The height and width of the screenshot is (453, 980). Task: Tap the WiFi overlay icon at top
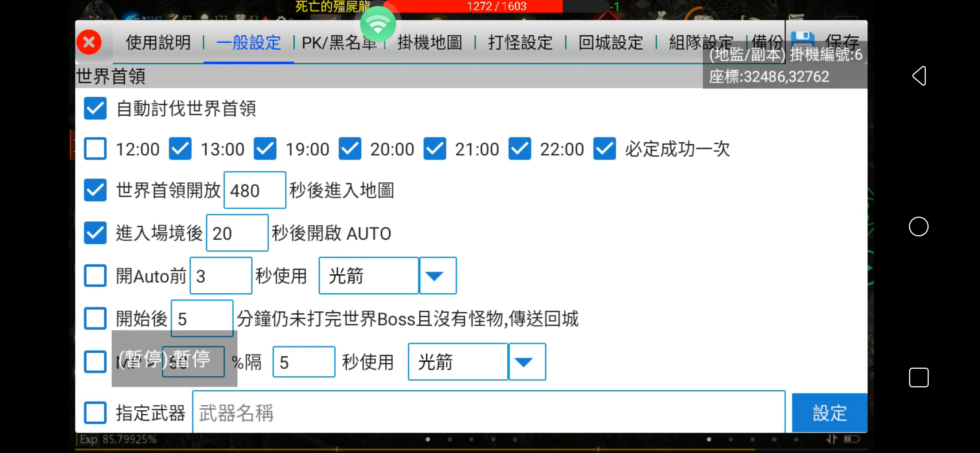tap(378, 24)
